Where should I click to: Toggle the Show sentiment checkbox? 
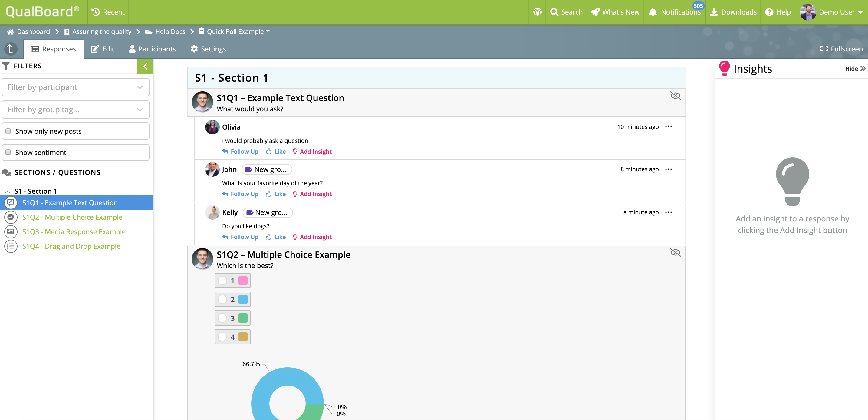coord(8,152)
